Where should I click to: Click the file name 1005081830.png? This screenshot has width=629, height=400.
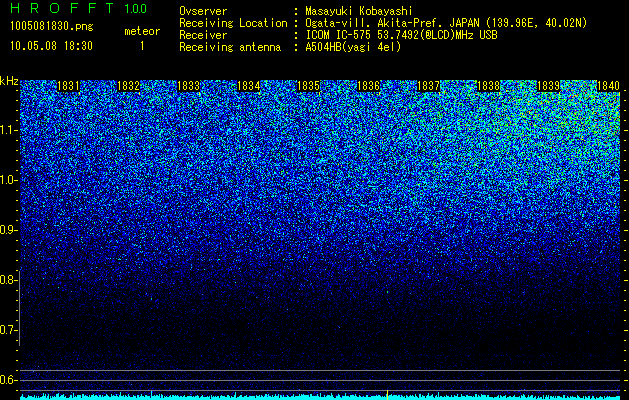[52, 27]
